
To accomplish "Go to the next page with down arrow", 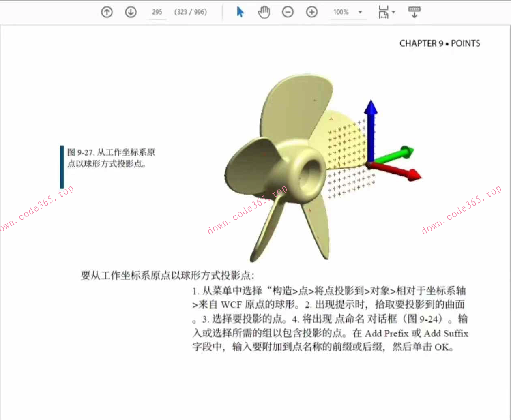I will click(131, 12).
